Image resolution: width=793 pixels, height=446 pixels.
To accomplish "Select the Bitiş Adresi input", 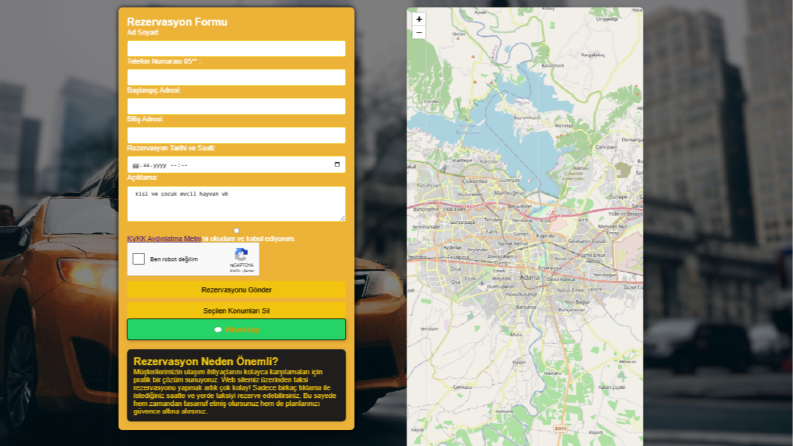I will 236,136.
